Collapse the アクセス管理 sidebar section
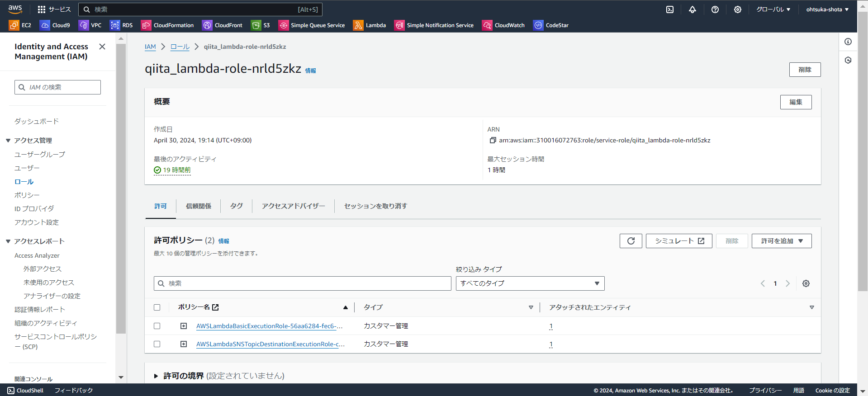This screenshot has height=396, width=868. [x=8, y=141]
